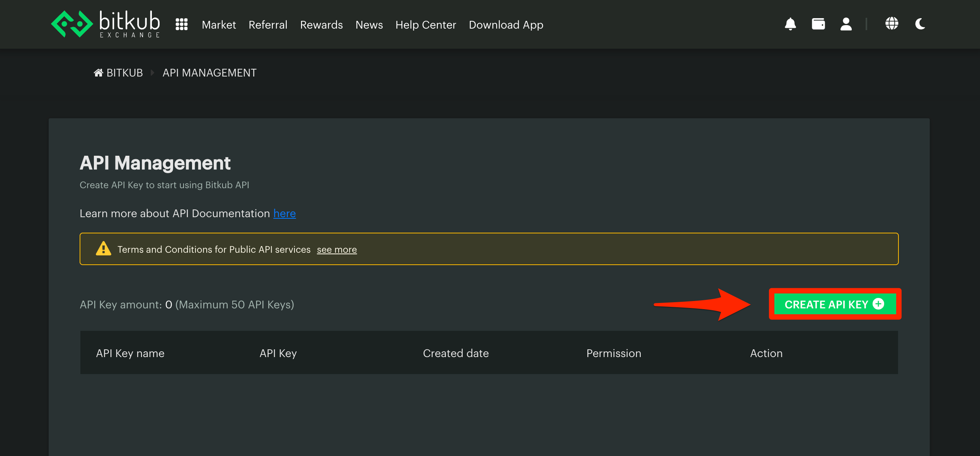
Task: Toggle dark mode with the moon icon
Action: coord(920,24)
